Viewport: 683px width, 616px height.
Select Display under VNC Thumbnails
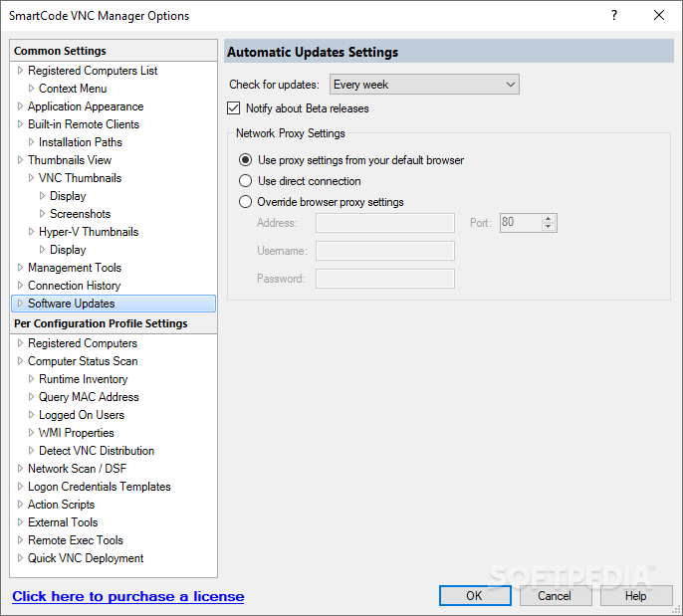point(68,196)
